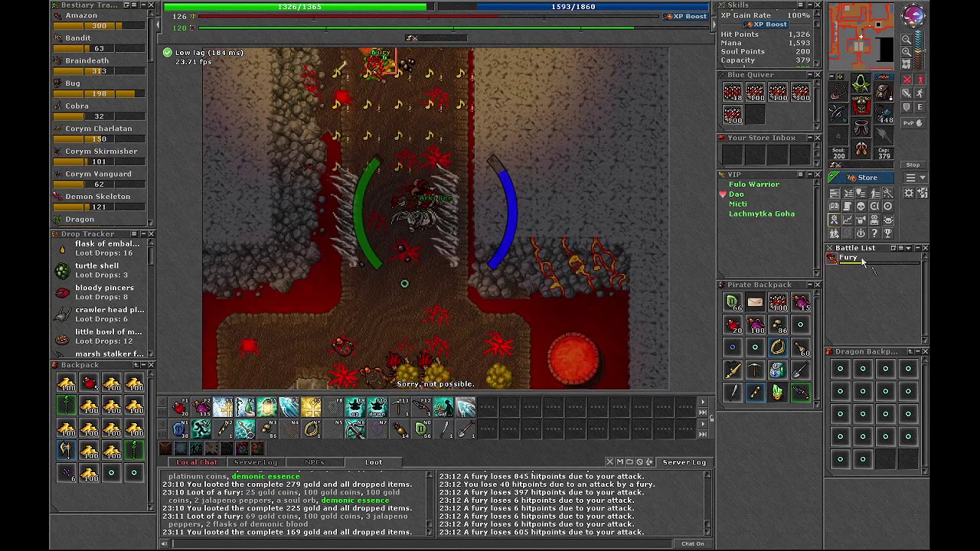Toggle expert mode E button
This screenshot has width=980, height=551.
920,108
